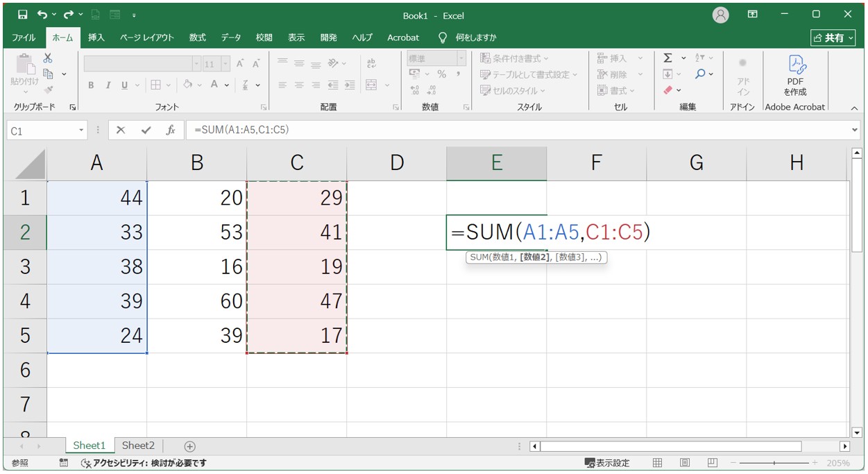Click the Cut scissors icon
Screen dimensions: 868x474
pos(48,58)
